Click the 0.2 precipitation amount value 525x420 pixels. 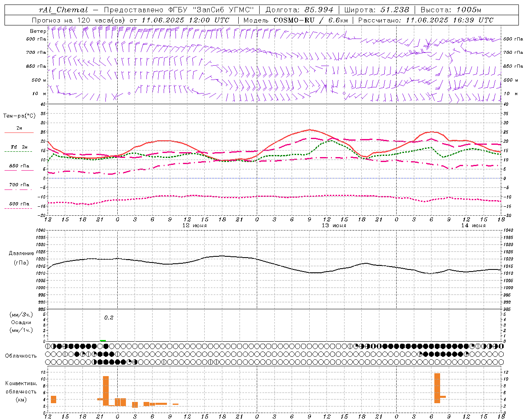(x=109, y=317)
